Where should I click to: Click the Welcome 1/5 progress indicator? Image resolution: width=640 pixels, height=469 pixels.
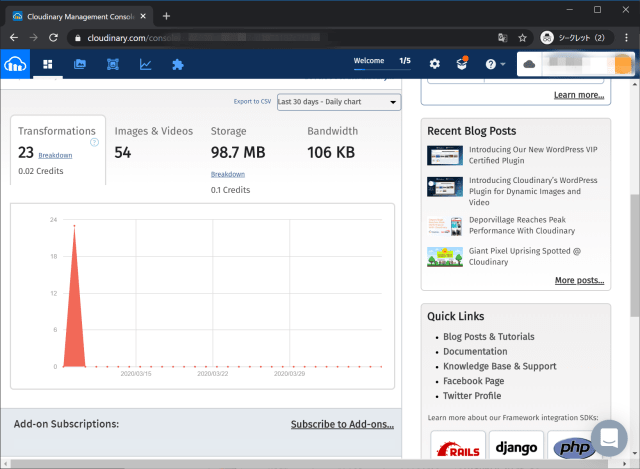(x=382, y=61)
